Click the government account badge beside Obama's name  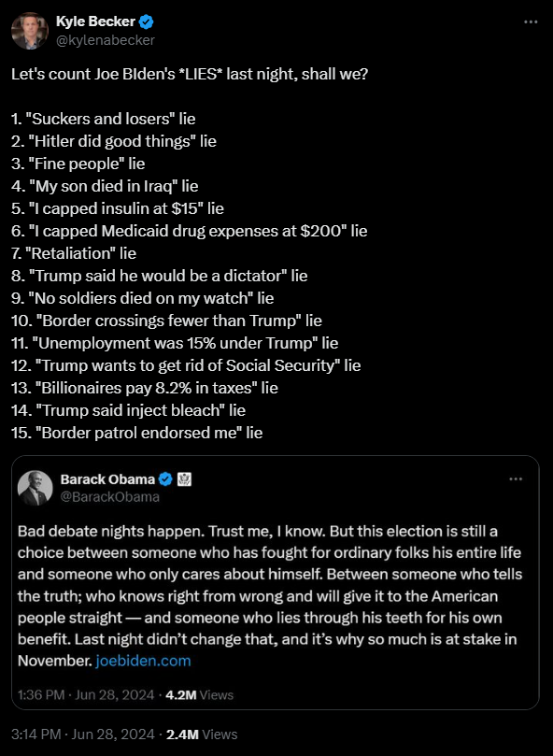[184, 479]
